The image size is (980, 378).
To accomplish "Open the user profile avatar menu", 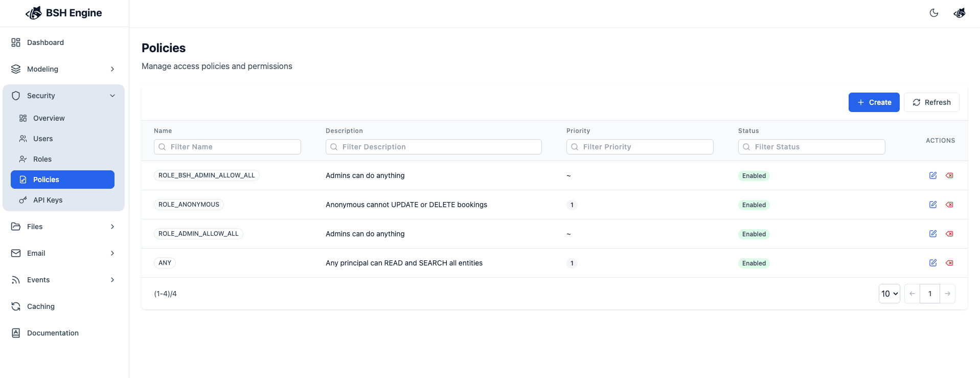I will 959,13.
